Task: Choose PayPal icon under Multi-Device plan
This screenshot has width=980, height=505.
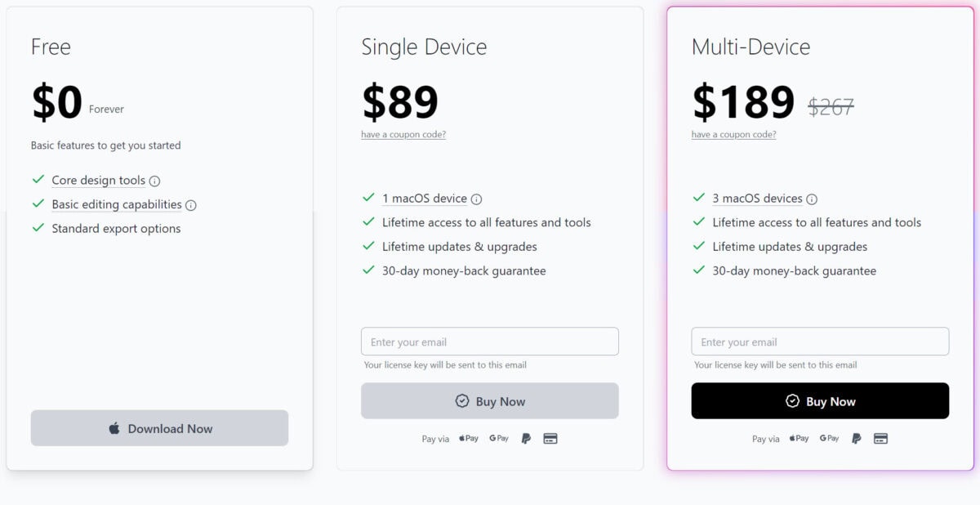Action: pos(856,439)
